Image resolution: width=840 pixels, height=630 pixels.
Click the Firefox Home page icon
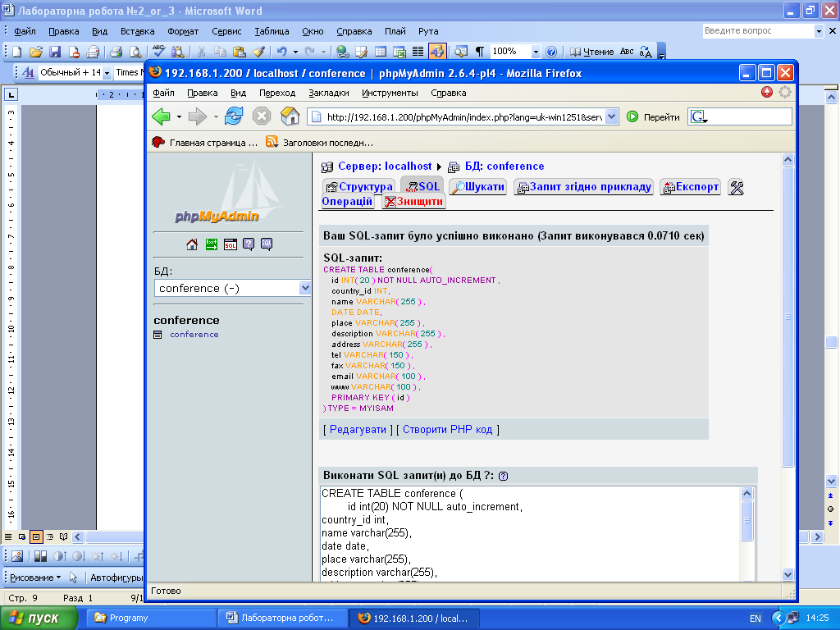click(290, 116)
